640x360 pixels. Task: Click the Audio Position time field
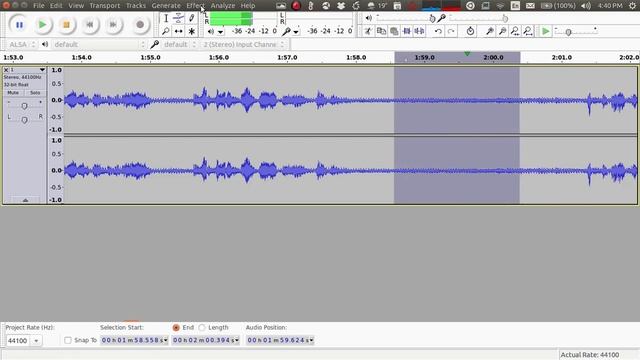pyautogui.click(x=280, y=340)
